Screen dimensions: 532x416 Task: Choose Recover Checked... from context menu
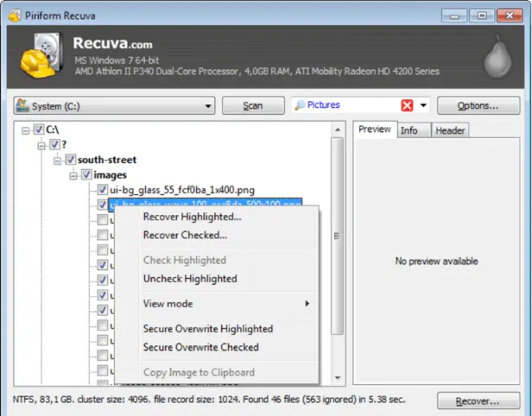pos(217,235)
